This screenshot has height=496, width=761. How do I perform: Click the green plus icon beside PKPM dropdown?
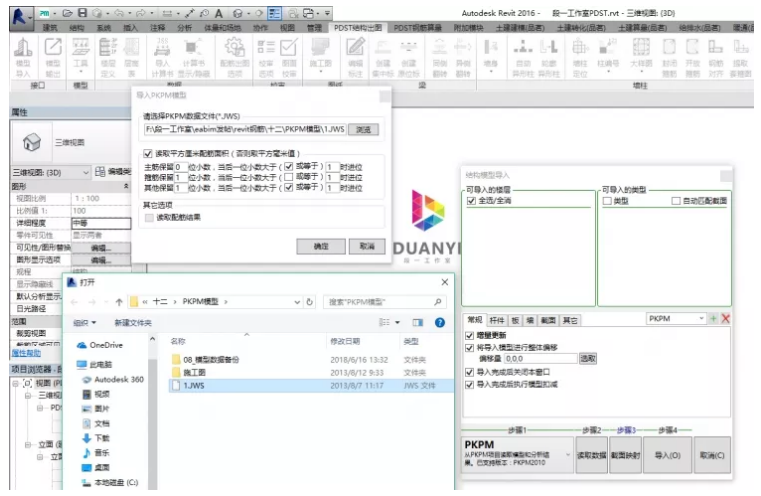point(713,318)
